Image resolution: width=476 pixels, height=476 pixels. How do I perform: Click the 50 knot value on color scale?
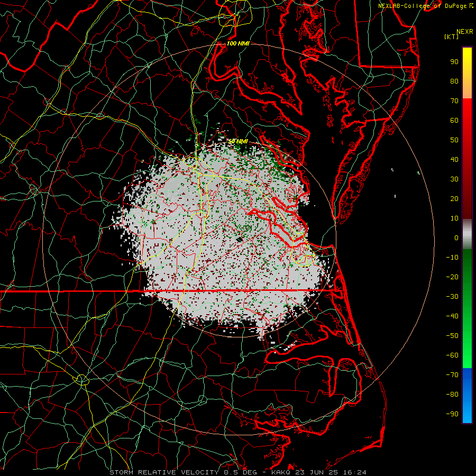[454, 140]
